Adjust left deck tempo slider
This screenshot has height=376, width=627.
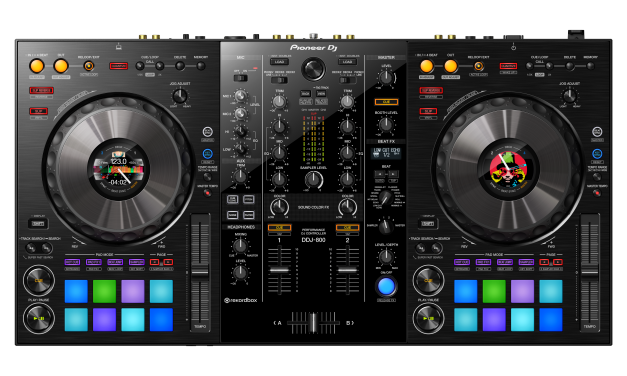(x=200, y=273)
